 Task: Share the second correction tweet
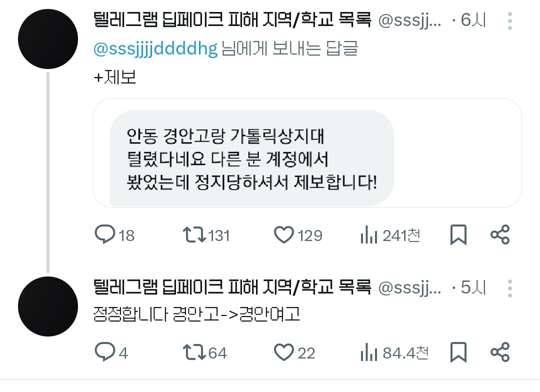500,352
